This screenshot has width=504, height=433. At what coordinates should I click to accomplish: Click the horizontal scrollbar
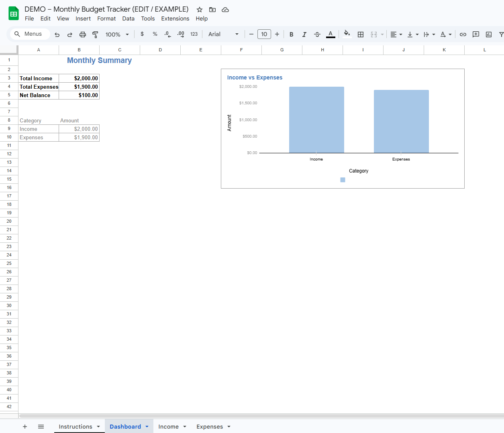click(x=261, y=416)
